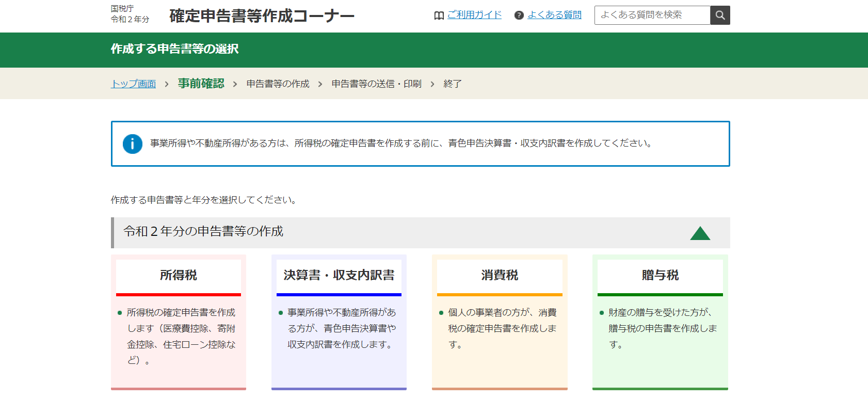
Task: Open the よくある質問 link
Action: click(554, 15)
